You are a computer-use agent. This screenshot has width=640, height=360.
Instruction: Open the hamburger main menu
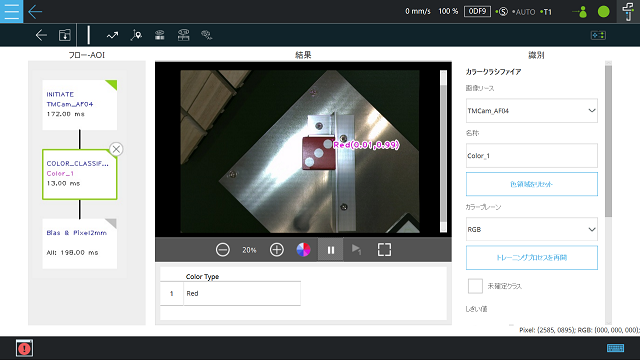click(11, 11)
